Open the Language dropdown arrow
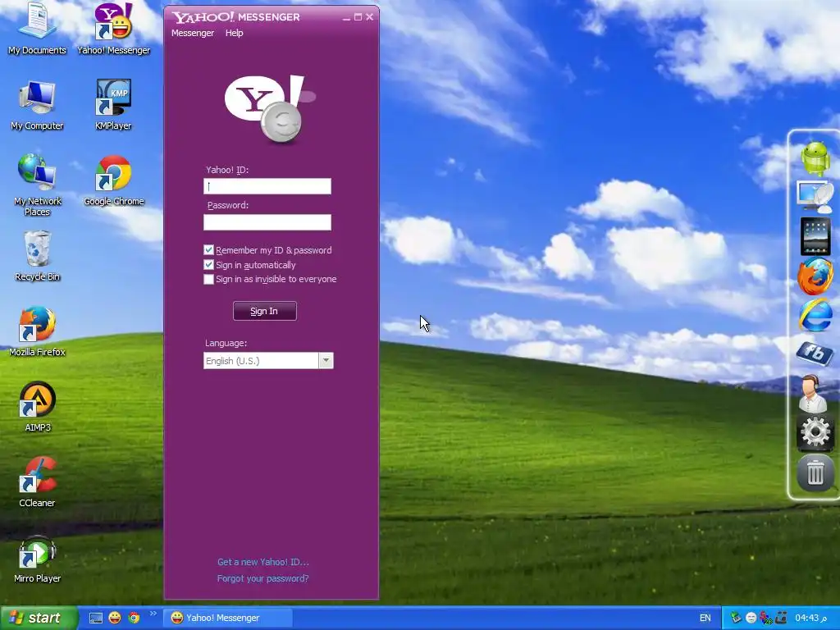This screenshot has height=630, width=840. [x=326, y=361]
